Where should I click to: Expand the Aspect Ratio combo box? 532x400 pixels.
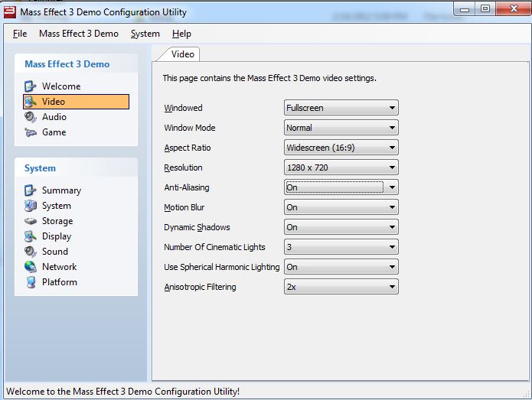341,148
